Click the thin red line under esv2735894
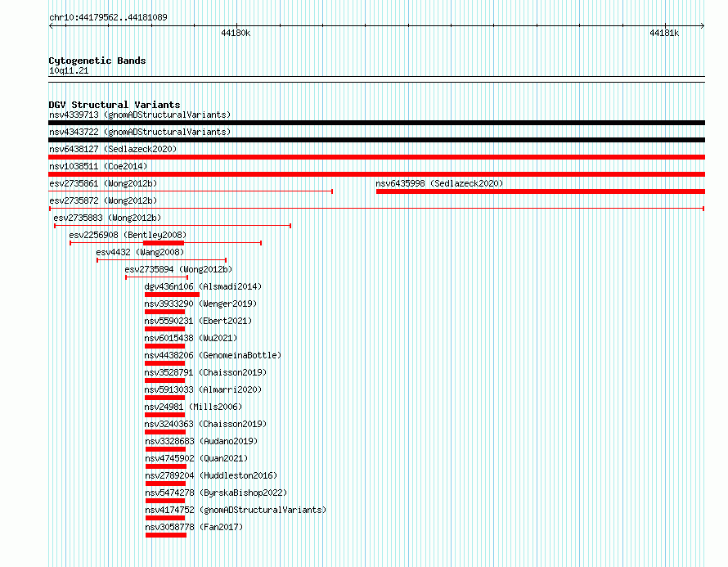The width and height of the screenshot is (728, 567). 156,277
